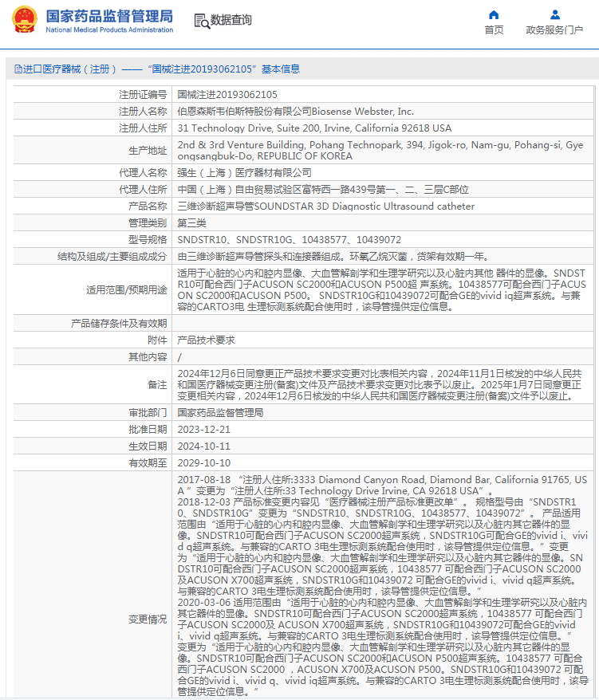This screenshot has width=599, height=700.
Task: Click the 适用范围/预期用途 label
Action: coord(126,290)
